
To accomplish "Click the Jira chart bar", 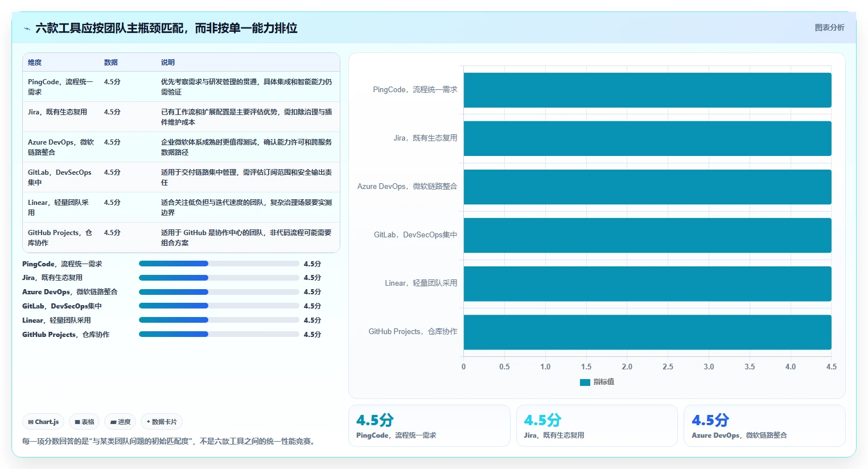I will [647, 138].
